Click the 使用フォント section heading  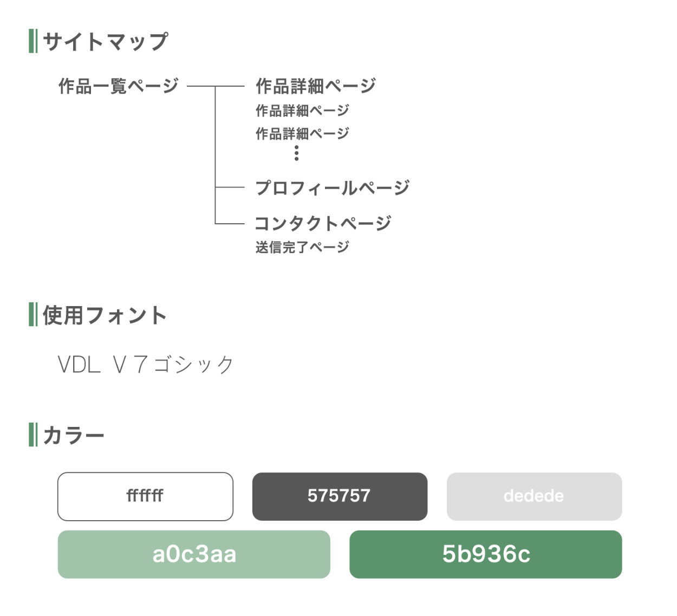(x=105, y=315)
